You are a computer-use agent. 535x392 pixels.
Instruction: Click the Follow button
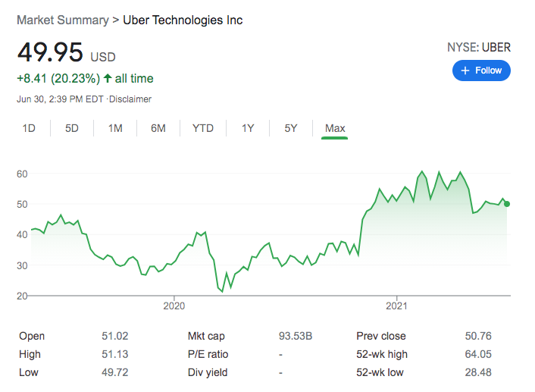tap(481, 71)
